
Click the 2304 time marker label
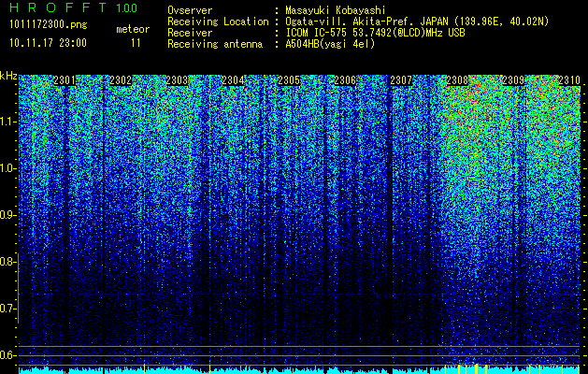point(233,80)
